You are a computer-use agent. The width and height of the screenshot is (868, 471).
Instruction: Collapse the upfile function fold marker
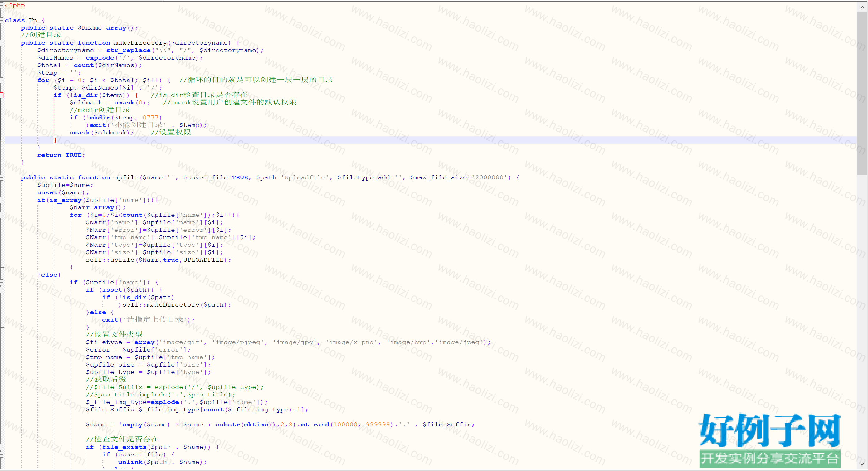[2, 177]
